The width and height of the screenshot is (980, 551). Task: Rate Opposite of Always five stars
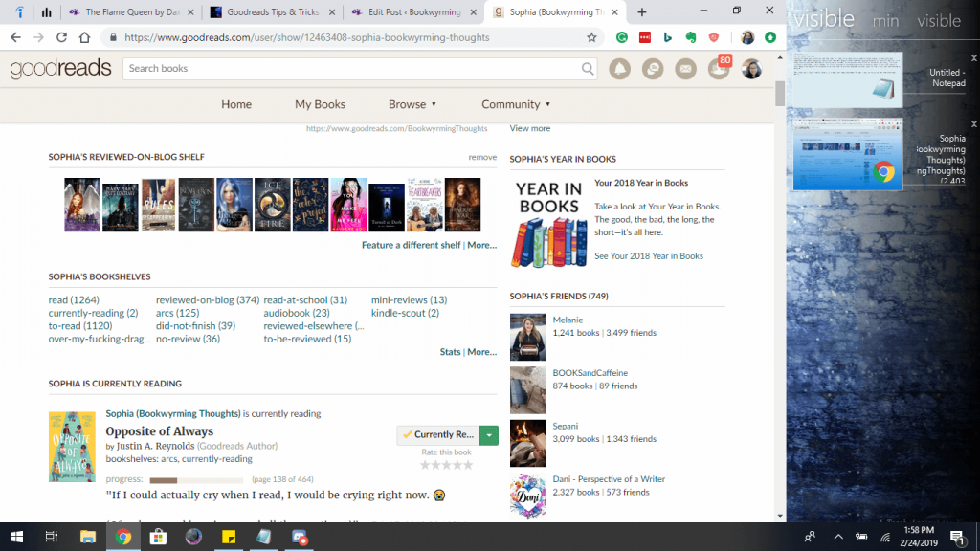coord(468,465)
